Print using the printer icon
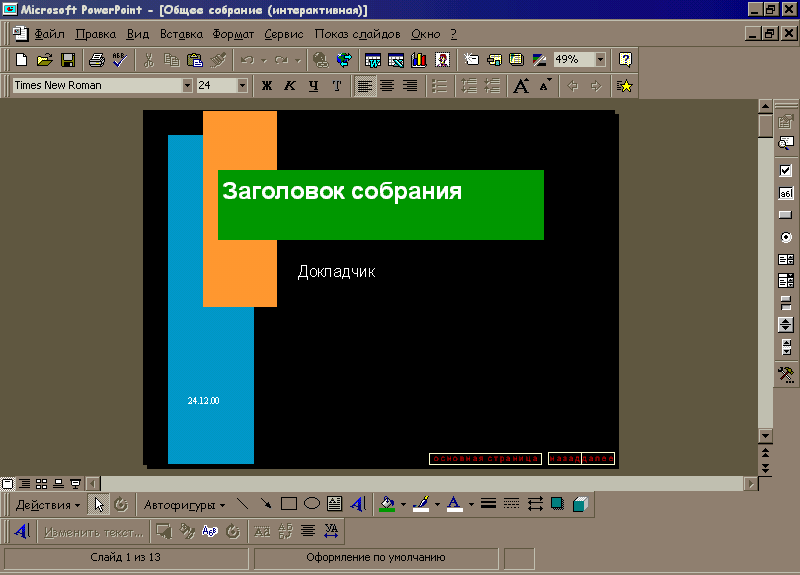Screen dimensions: 800x575 (x=97, y=60)
